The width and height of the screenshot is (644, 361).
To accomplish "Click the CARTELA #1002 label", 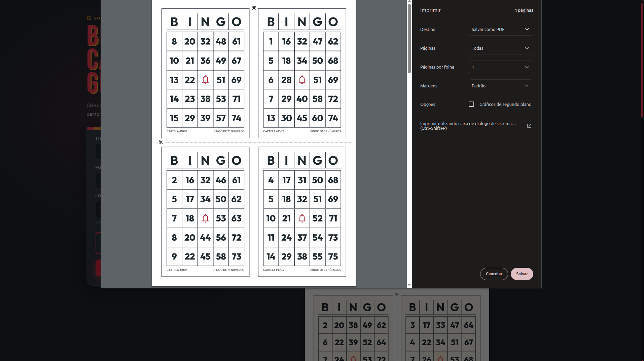I will click(274, 131).
